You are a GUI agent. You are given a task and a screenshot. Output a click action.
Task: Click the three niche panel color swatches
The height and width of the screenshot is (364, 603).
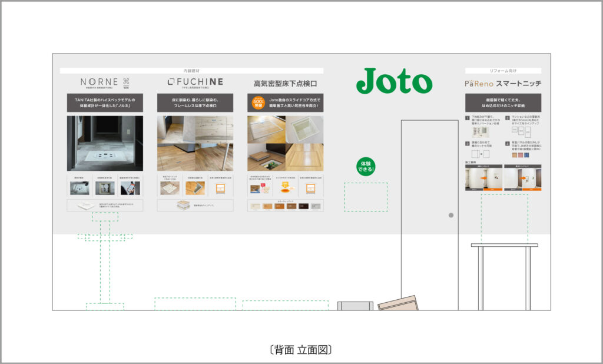pos(518,155)
